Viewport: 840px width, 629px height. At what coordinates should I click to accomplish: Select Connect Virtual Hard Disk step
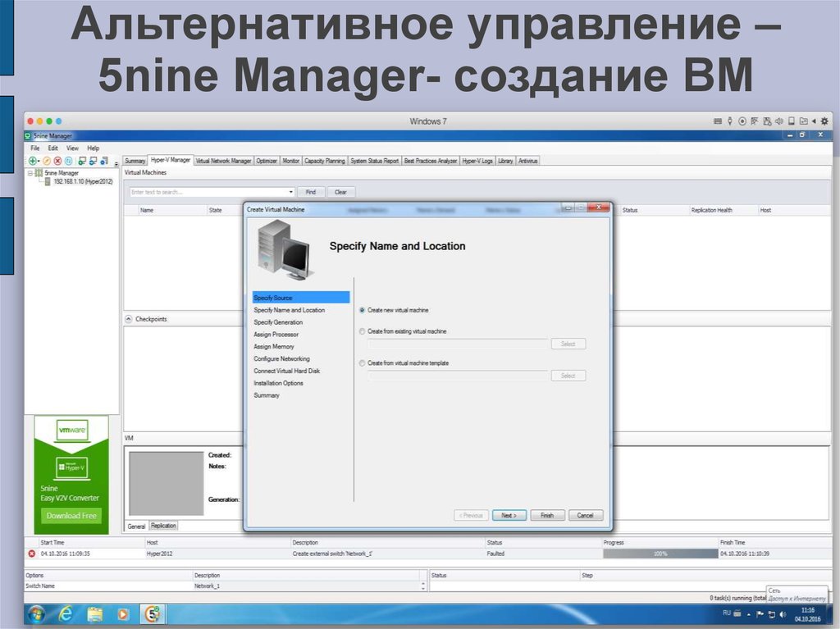(286, 371)
